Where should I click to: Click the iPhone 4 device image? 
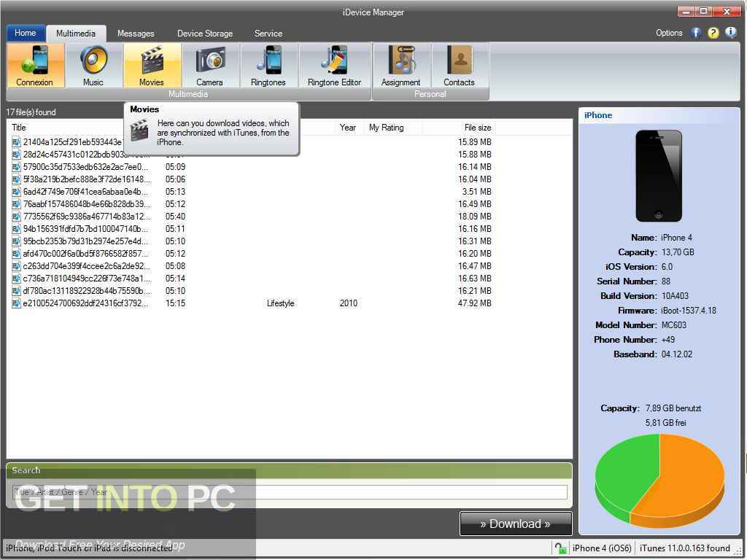(x=659, y=176)
